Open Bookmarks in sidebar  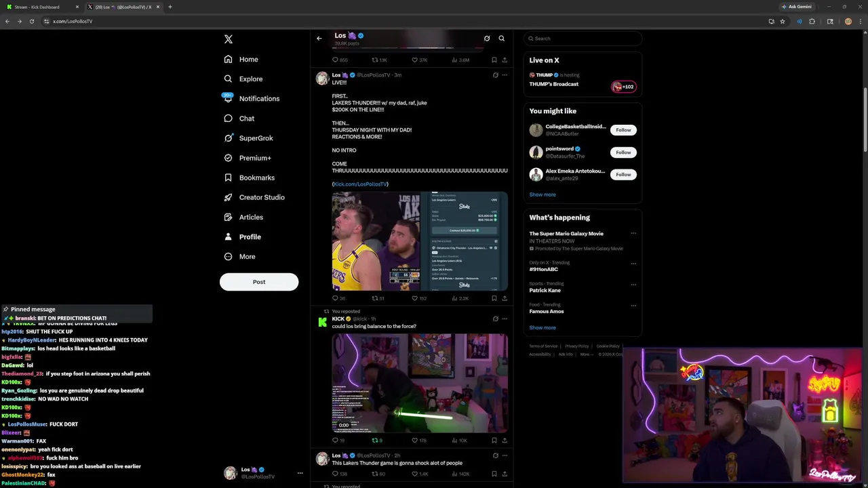pos(249,178)
